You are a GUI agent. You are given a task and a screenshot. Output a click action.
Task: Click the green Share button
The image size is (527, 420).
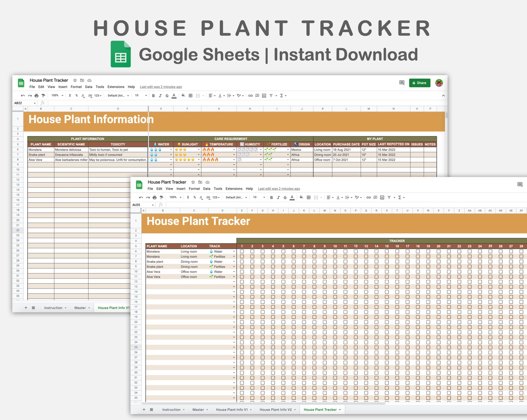pyautogui.click(x=419, y=83)
